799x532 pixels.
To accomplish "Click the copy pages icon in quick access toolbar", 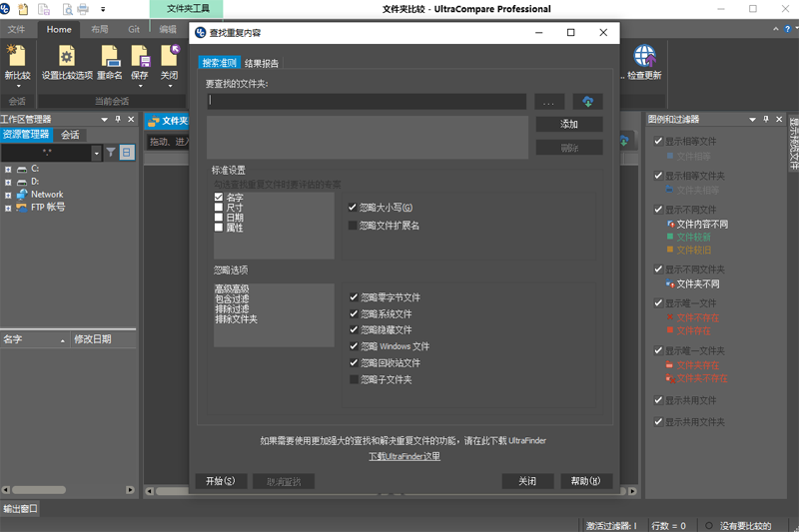I will 44,9.
